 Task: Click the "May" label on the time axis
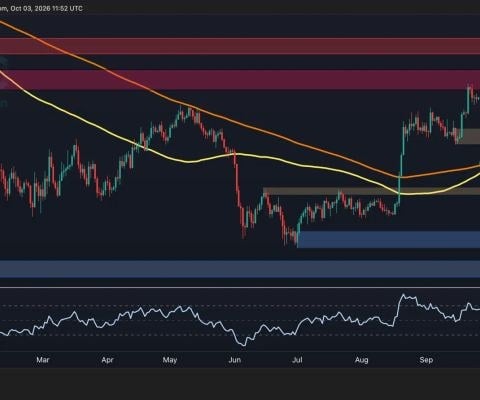click(170, 360)
